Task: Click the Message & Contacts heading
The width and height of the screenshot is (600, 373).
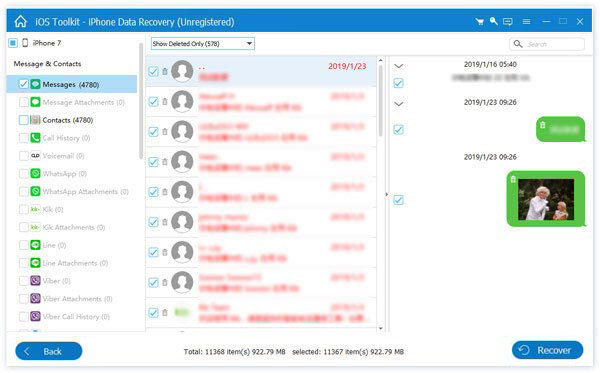Action: pyautogui.click(x=47, y=64)
